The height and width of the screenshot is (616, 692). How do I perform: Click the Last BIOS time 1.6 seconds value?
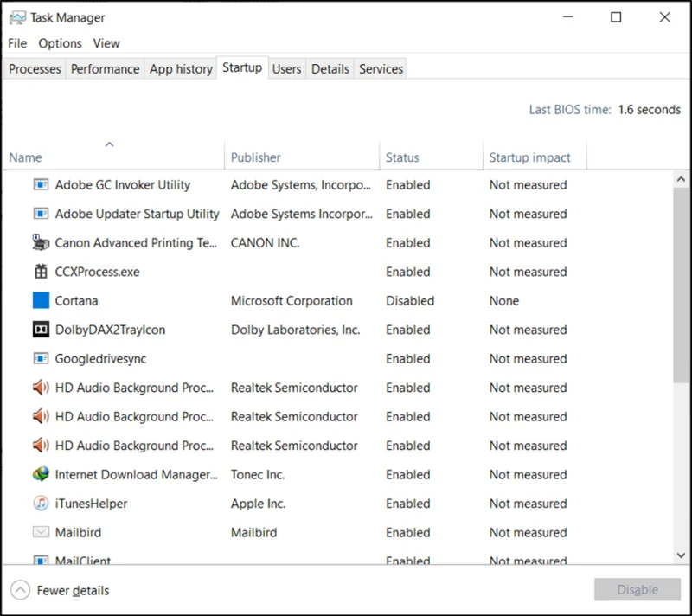(650, 109)
